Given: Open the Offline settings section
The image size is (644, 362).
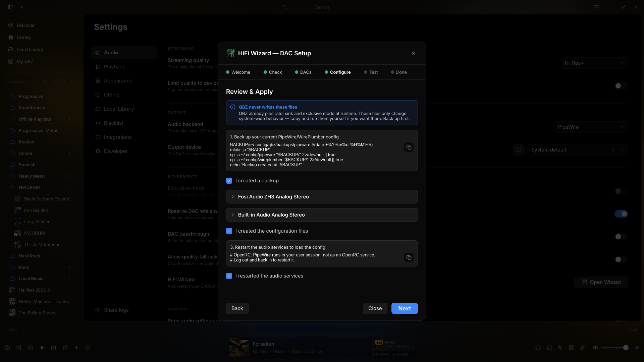Looking at the screenshot, I should tap(124, 95).
